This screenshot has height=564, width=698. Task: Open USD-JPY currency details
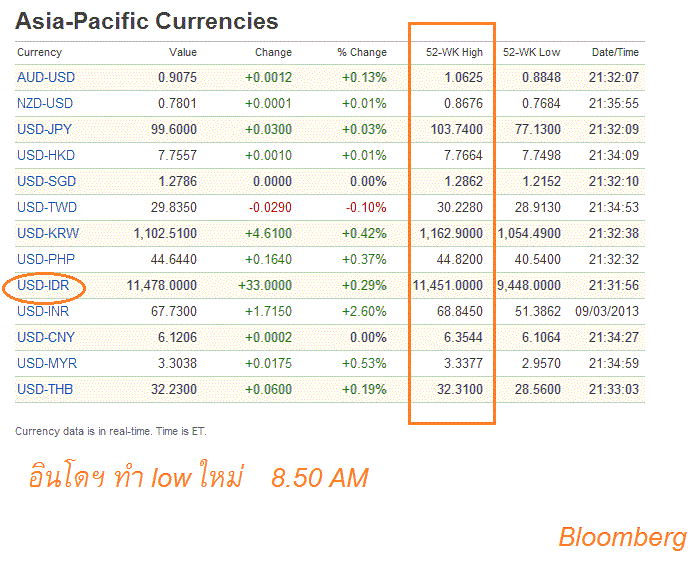(x=45, y=129)
